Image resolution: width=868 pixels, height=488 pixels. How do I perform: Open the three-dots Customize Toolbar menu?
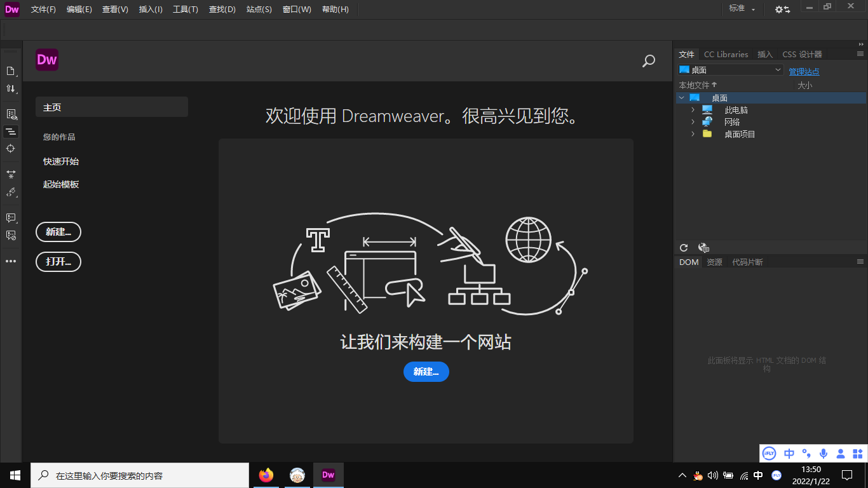coord(11,261)
